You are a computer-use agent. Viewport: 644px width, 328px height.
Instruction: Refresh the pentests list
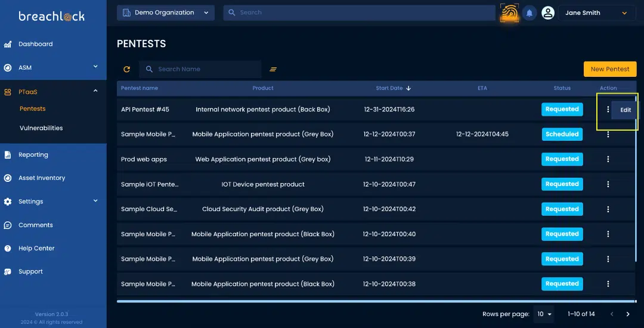point(127,69)
